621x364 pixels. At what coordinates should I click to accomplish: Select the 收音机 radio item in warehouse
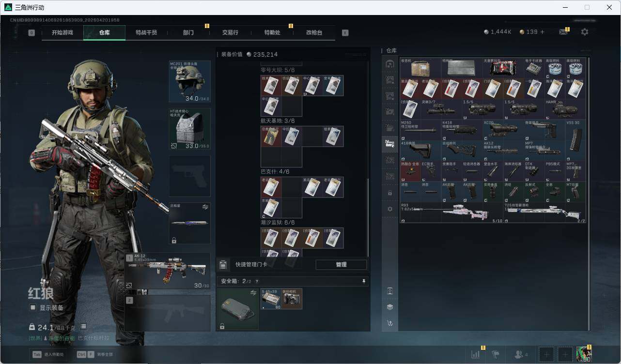click(x=420, y=68)
